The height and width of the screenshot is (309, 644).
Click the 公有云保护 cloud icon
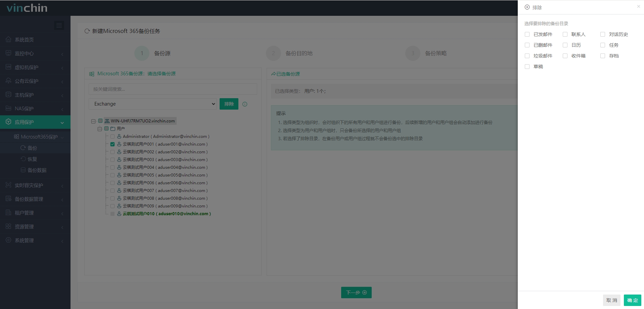[8, 81]
